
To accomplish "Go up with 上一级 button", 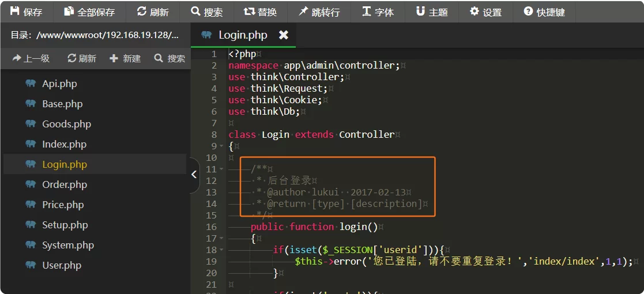I will (x=31, y=59).
